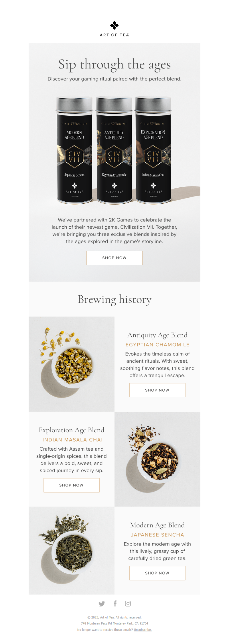Viewport: 229px width, 644px height.
Task: Click the Antiquity Age Blend heading
Action: coord(157,335)
